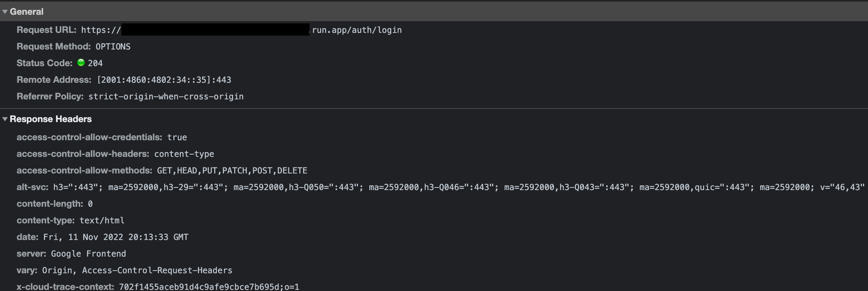Screen dimensions: 868x291
Task: Select the Response Headers section heading
Action: 51,119
